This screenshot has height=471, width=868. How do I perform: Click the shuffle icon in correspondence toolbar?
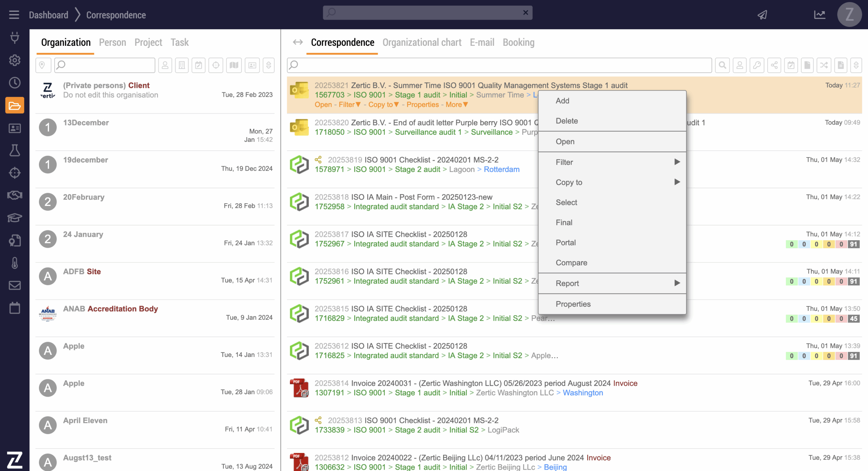[824, 65]
